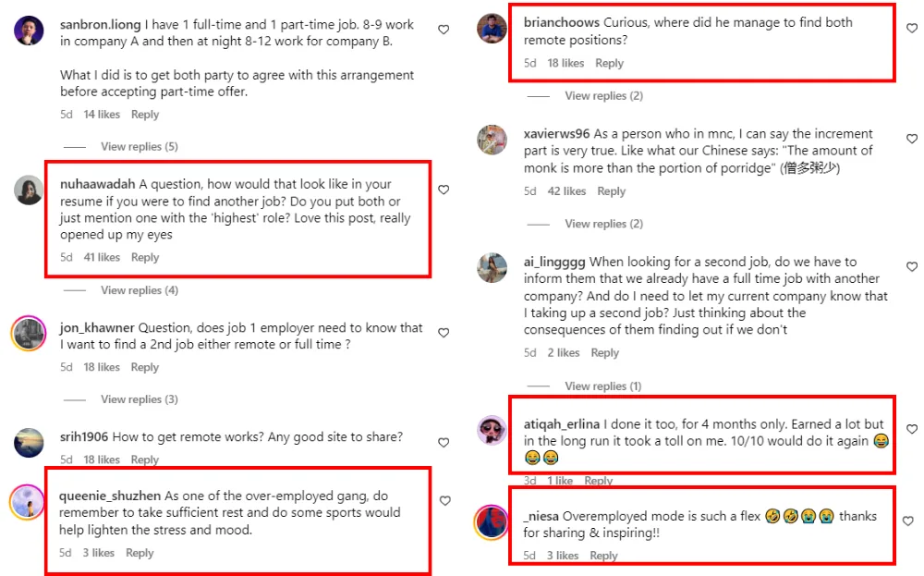Expand 2 replies under brianchoows's comment
Image resolution: width=924 pixels, height=576 pixels.
[603, 96]
